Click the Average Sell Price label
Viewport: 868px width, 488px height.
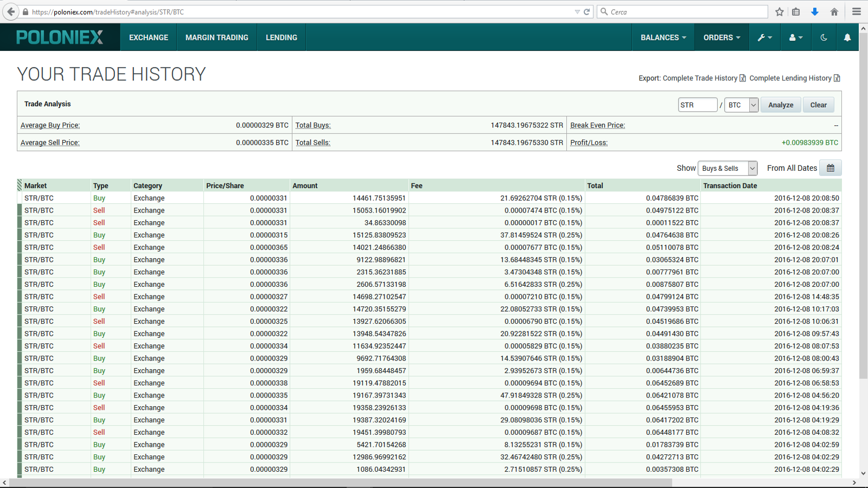[x=50, y=143]
